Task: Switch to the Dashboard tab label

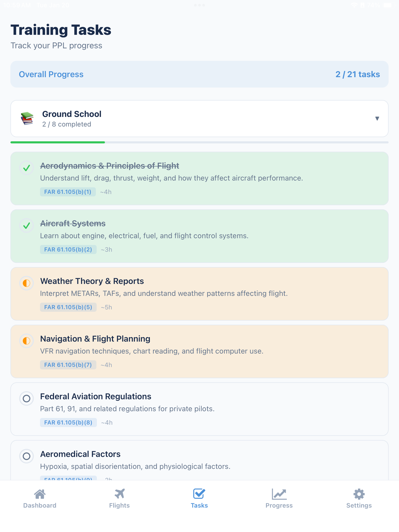Action: [40, 506]
